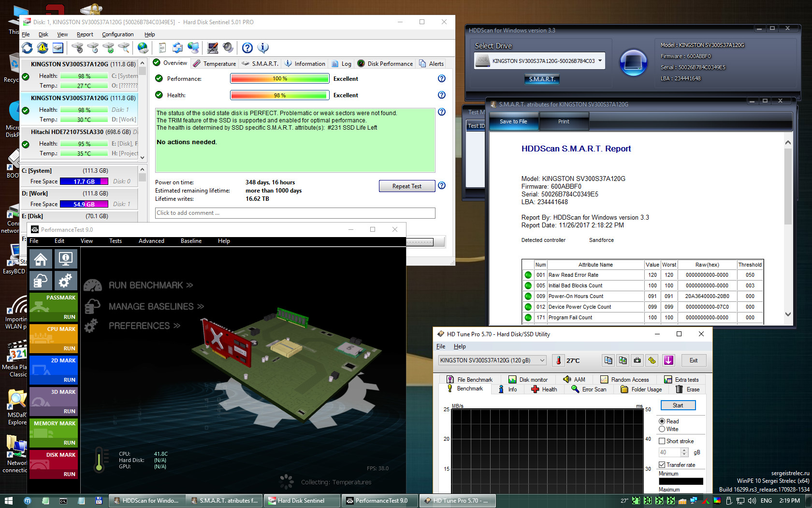Image resolution: width=812 pixels, height=508 pixels.
Task: Click Save to File in S.M.A.R.T. report window
Action: coord(513,121)
